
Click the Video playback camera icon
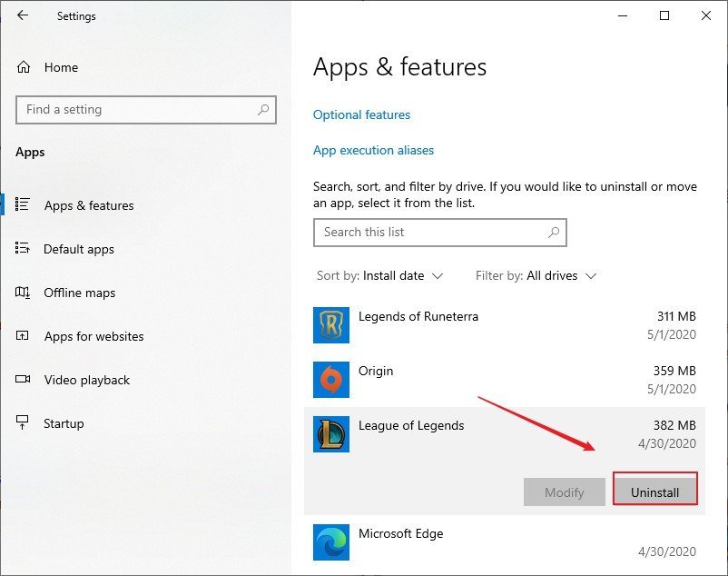coord(23,379)
